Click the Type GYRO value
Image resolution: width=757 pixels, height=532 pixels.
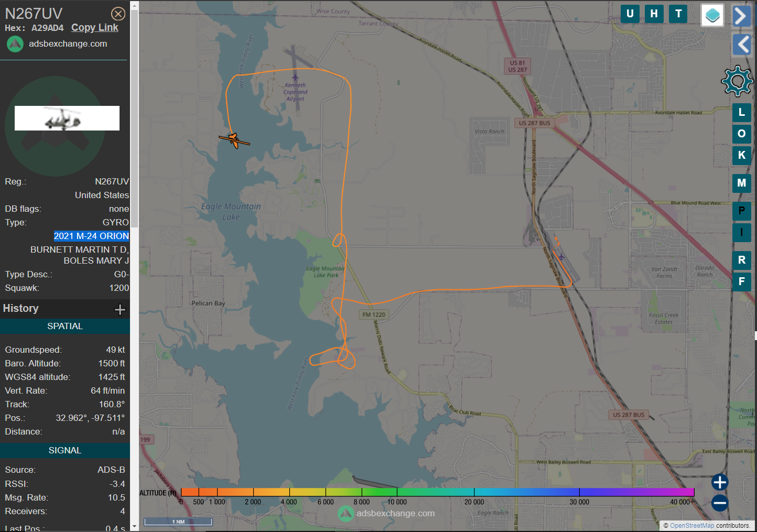tap(115, 223)
